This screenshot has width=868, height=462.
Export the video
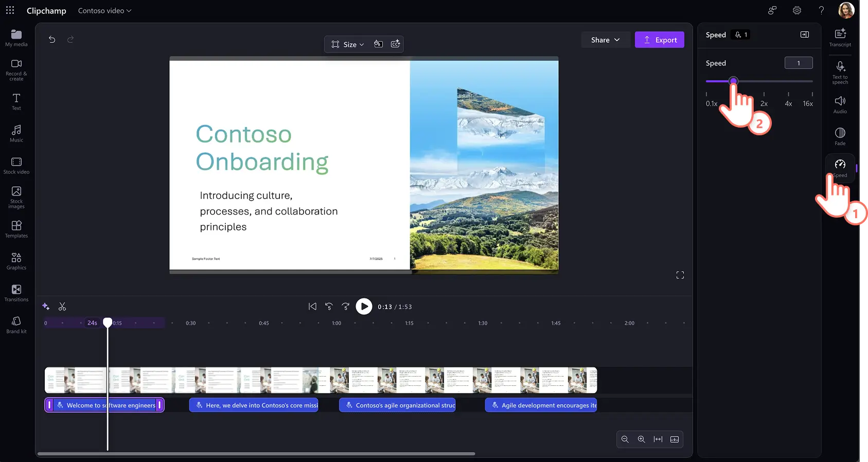point(660,40)
